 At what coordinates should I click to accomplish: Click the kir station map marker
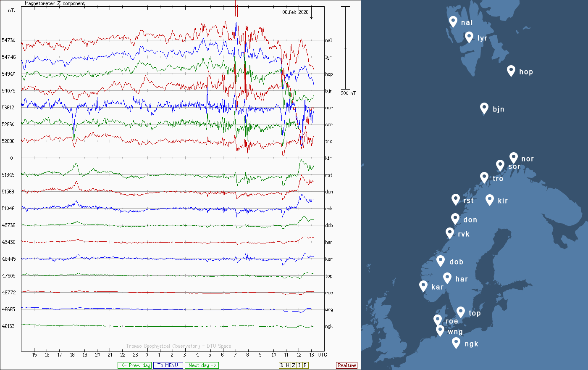(x=489, y=200)
